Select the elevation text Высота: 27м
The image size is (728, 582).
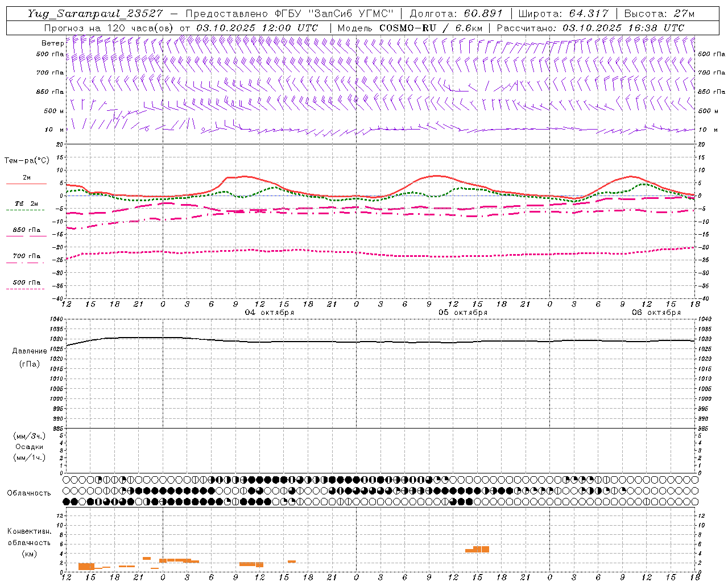coord(659,13)
